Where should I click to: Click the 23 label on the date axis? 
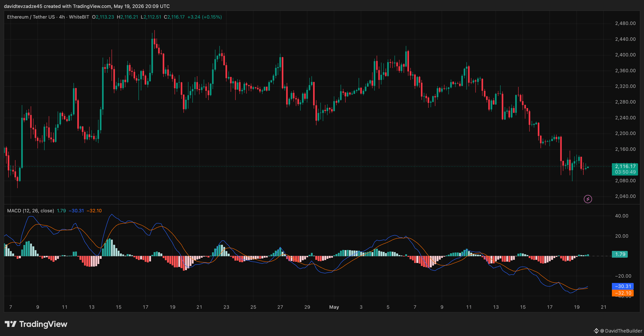(226, 307)
